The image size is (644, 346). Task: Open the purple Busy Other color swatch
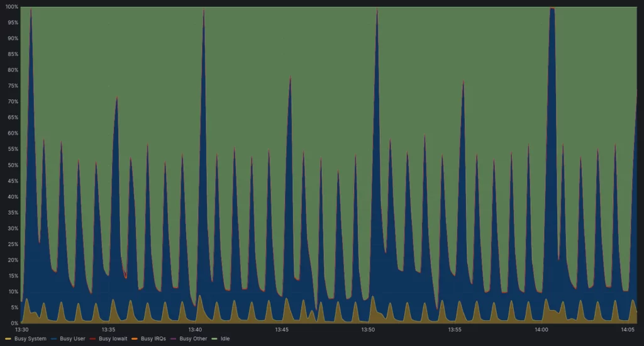pyautogui.click(x=174, y=338)
